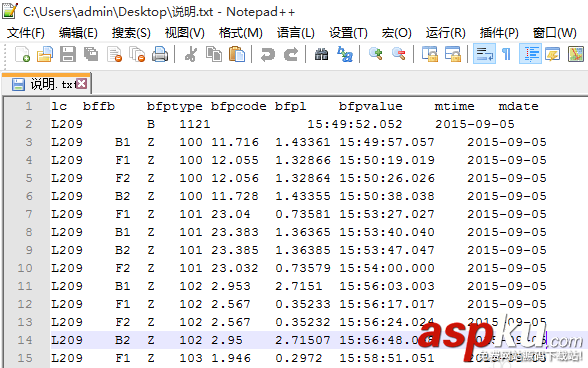This screenshot has height=368, width=588.
Task: Click value '23.04' on line 7
Action: [x=231, y=214]
